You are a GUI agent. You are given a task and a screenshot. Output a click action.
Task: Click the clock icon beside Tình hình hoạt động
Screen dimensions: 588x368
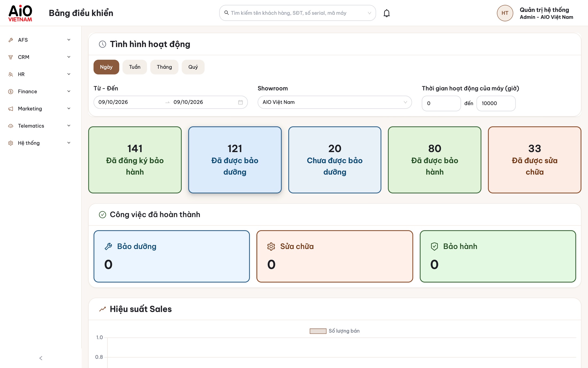[x=102, y=44]
